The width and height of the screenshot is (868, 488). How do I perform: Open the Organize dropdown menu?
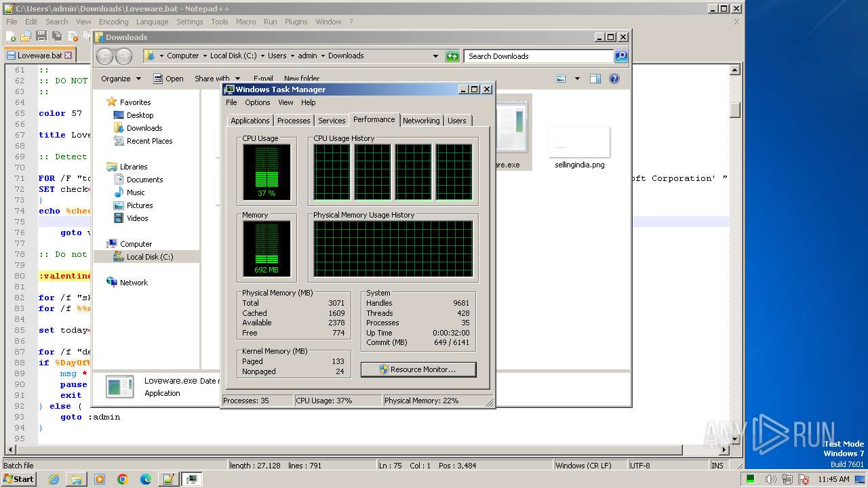(x=121, y=79)
